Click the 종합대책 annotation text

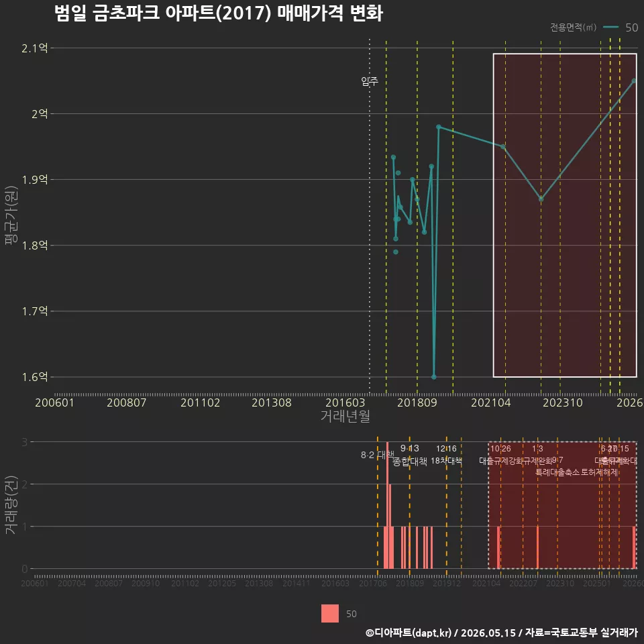click(409, 462)
